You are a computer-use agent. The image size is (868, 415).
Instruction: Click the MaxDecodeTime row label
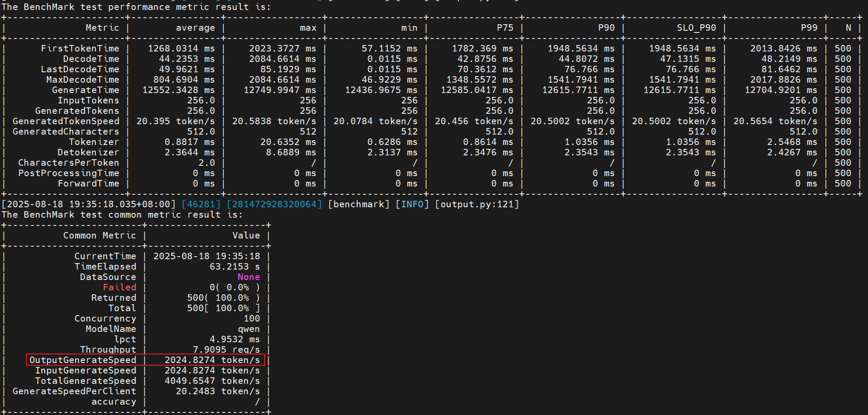pyautogui.click(x=83, y=80)
